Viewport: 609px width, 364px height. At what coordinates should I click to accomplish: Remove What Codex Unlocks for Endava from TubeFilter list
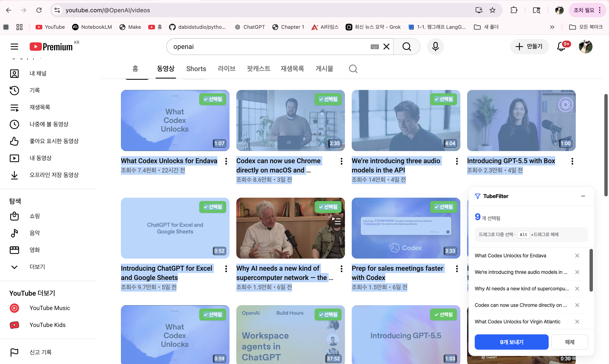577,256
